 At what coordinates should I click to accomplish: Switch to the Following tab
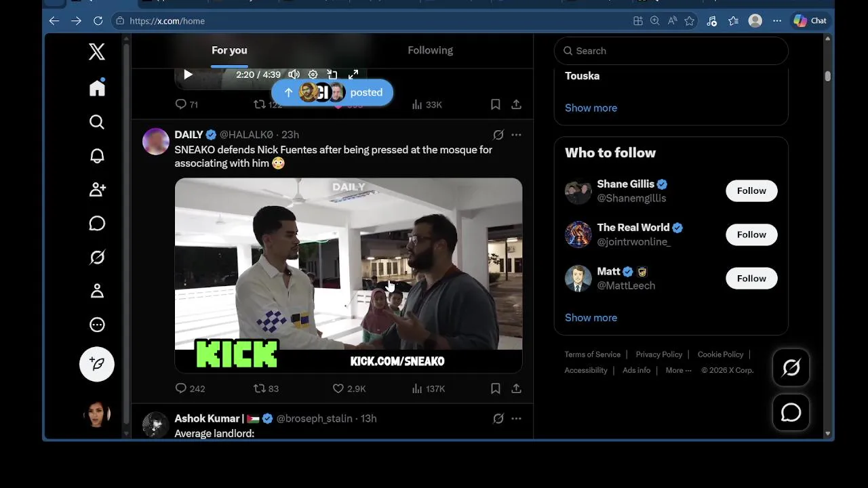pos(430,50)
